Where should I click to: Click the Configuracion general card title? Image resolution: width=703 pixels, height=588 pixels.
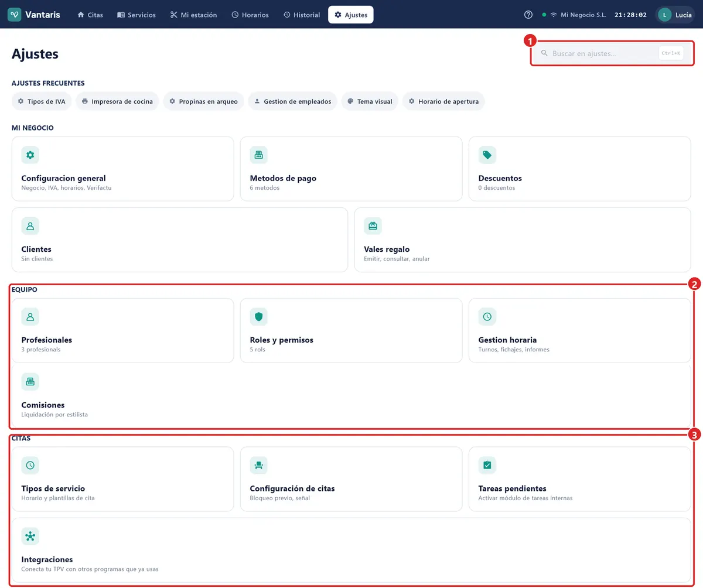coord(64,178)
